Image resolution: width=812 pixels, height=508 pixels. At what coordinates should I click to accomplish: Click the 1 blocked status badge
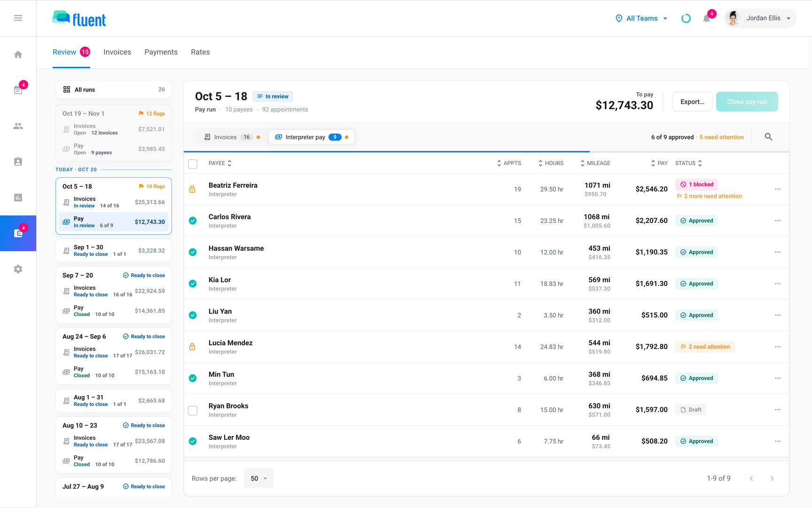697,184
